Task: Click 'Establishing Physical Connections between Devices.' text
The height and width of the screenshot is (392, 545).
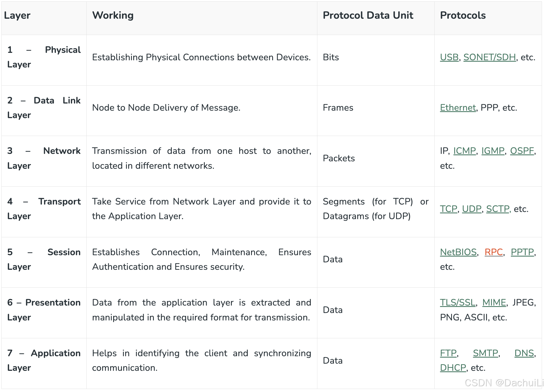Action: [x=201, y=57]
